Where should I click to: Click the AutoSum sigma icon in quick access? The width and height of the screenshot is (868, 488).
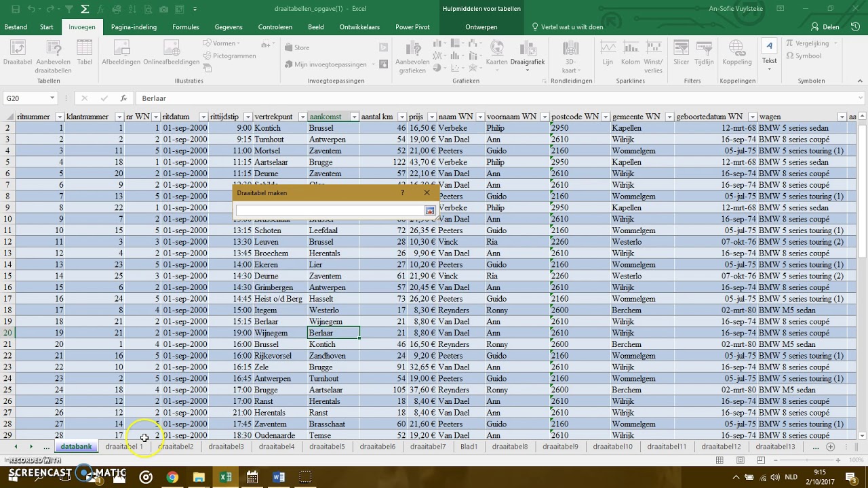[x=84, y=9]
